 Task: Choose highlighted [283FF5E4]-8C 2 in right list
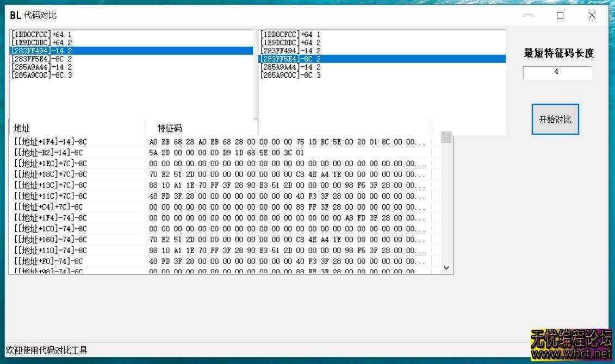[290, 59]
